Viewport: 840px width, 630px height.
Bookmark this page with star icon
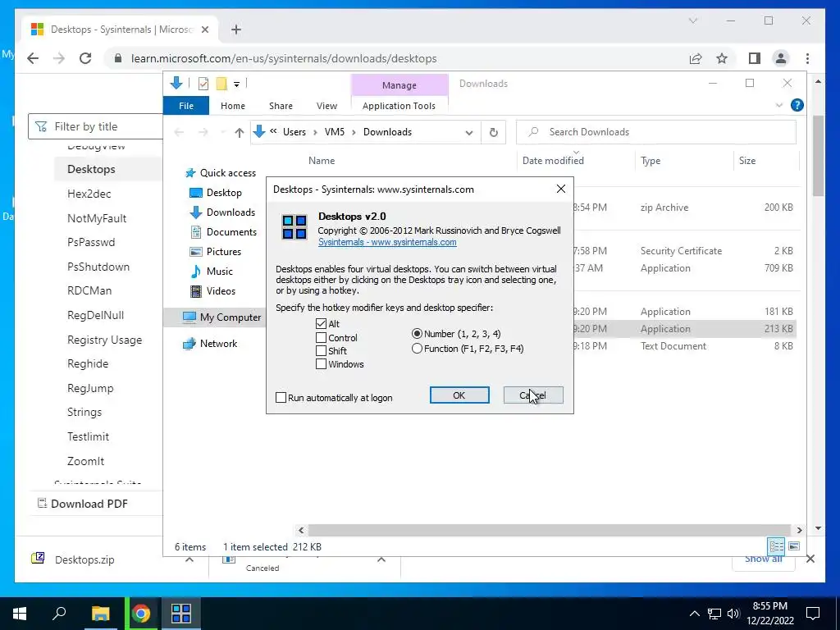click(722, 58)
